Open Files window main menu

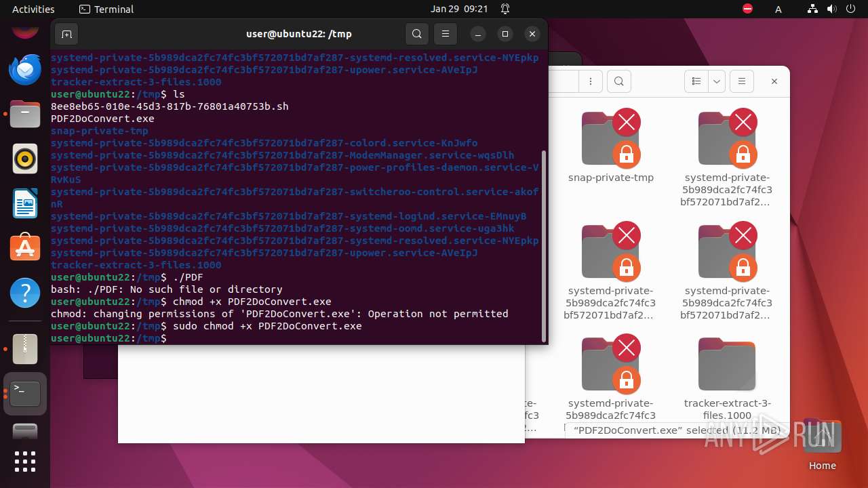pyautogui.click(x=742, y=81)
